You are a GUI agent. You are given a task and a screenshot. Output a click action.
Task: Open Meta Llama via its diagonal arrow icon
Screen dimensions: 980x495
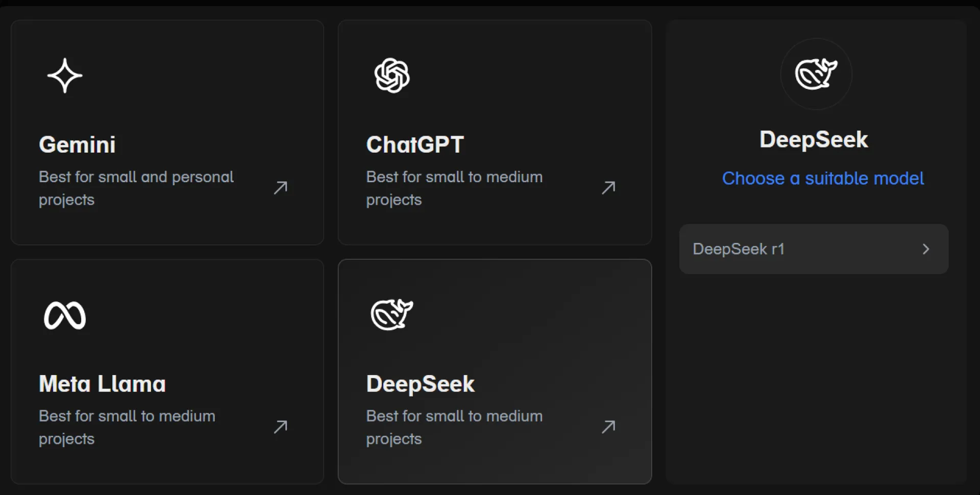[281, 427]
